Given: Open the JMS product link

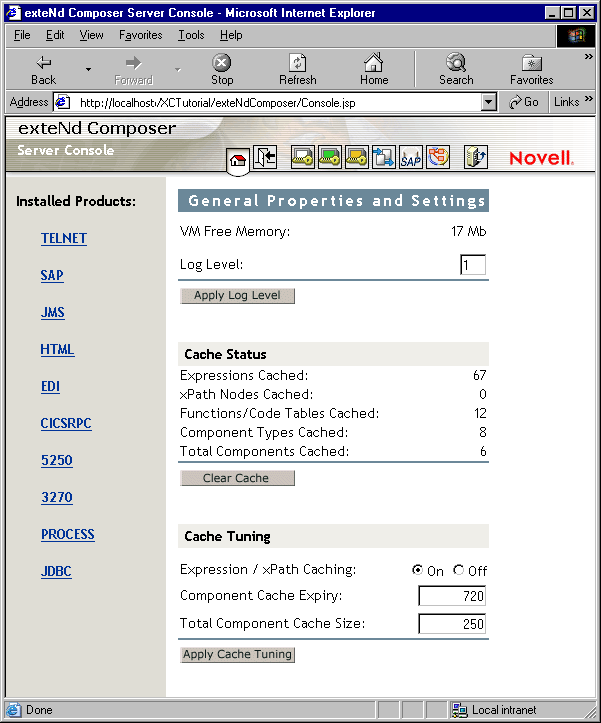Looking at the screenshot, I should pyautogui.click(x=53, y=312).
